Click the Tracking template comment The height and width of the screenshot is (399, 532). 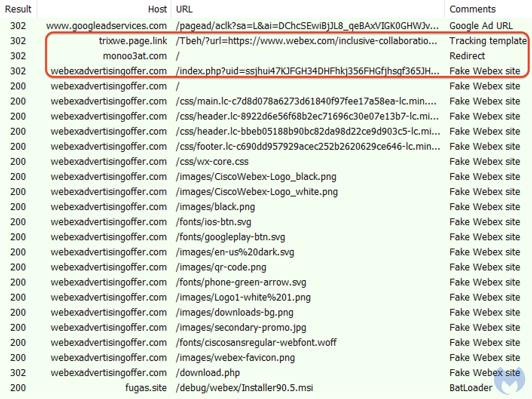(488, 41)
